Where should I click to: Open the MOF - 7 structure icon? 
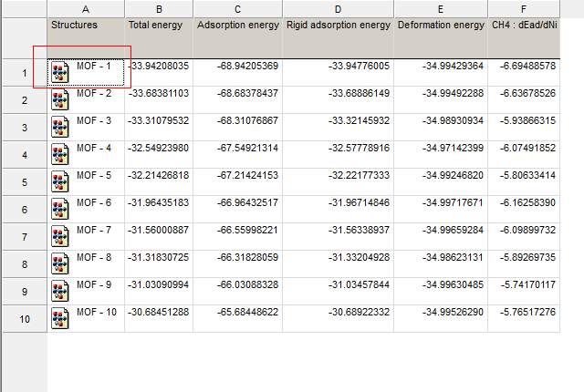pyautogui.click(x=60, y=236)
